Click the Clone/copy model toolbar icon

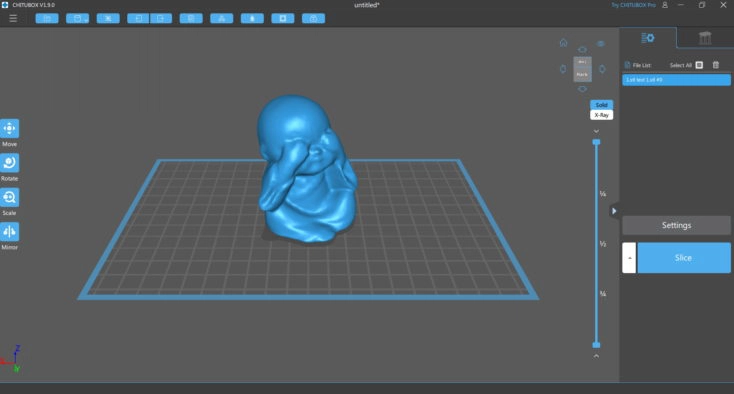(191, 18)
